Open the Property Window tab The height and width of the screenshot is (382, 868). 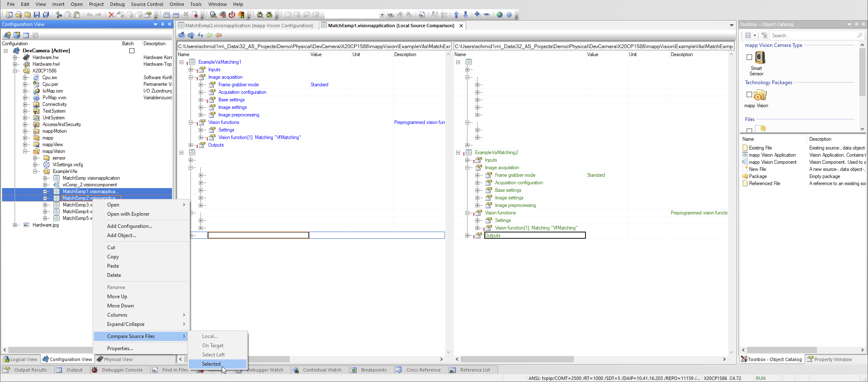coord(830,359)
